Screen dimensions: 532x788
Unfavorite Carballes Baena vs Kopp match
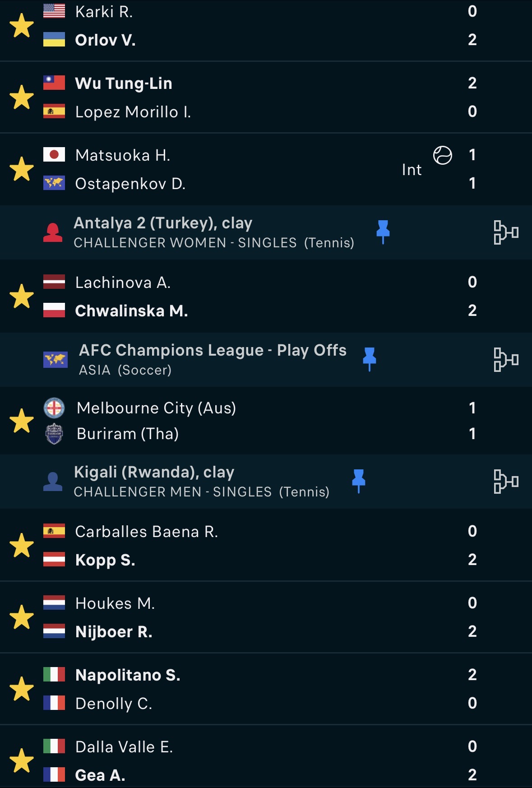[x=22, y=545]
